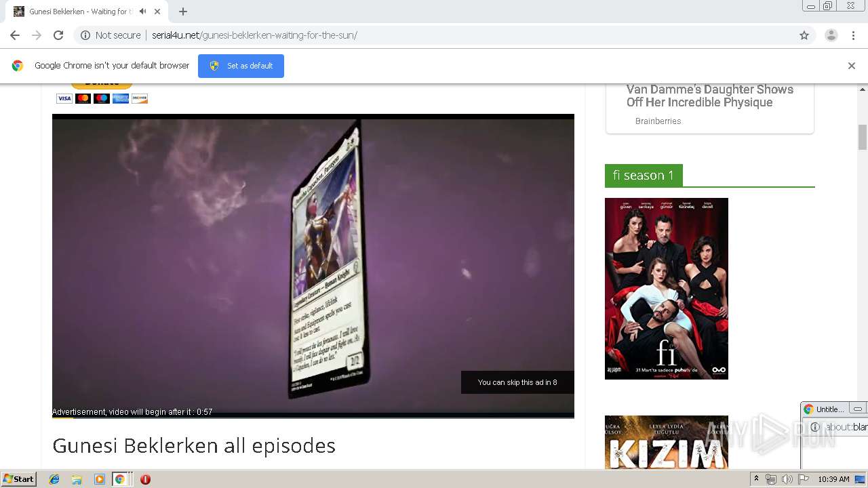Show hidden system tray icons
The height and width of the screenshot is (488, 868).
[756, 479]
